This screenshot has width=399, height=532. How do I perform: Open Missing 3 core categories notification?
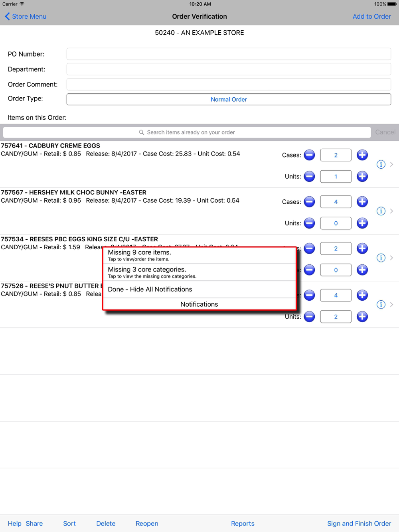199,272
